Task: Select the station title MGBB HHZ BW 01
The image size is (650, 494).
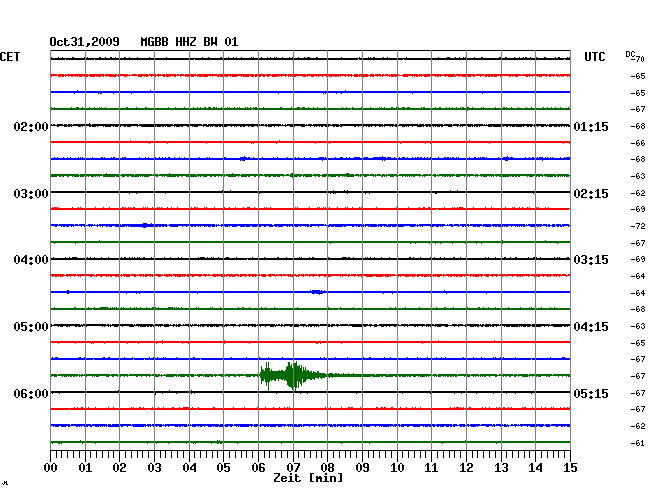Action: click(x=189, y=42)
